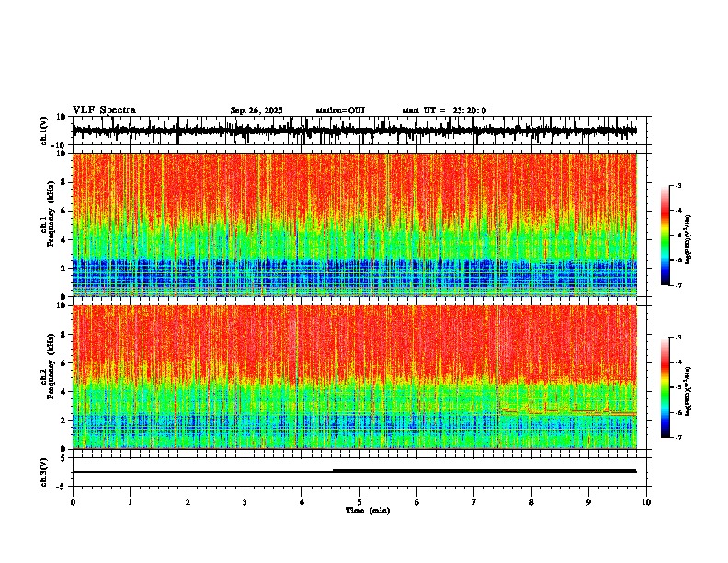The width and height of the screenshot is (728, 563).
Task: Click the ch.1 waveform trace panel
Action: tap(361, 131)
